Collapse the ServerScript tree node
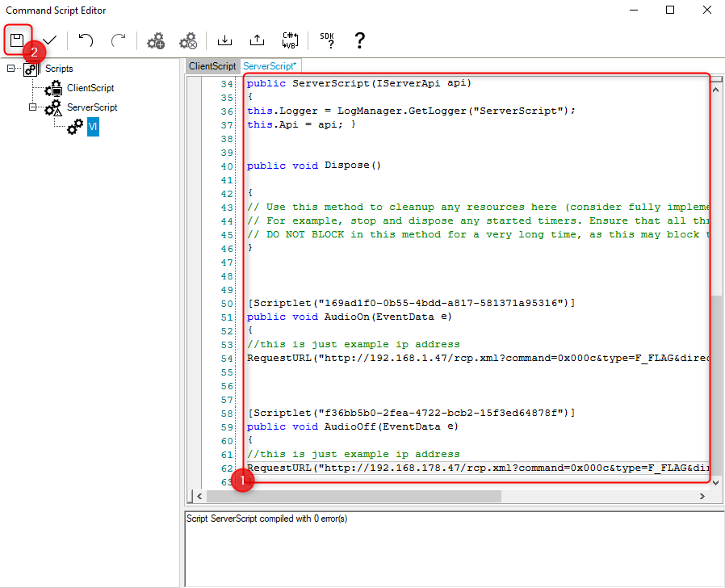Image resolution: width=725 pixels, height=588 pixels. point(33,107)
